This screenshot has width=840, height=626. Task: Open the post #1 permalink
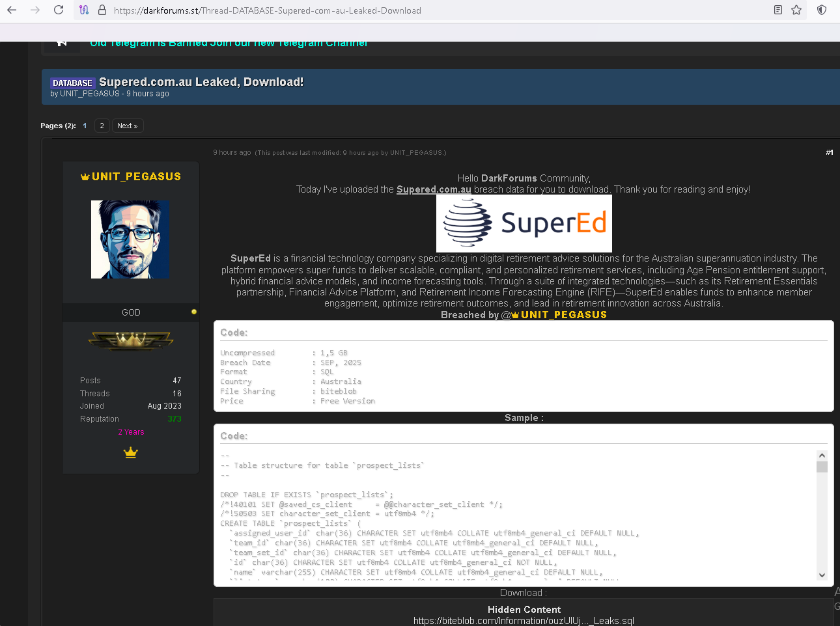(x=829, y=152)
